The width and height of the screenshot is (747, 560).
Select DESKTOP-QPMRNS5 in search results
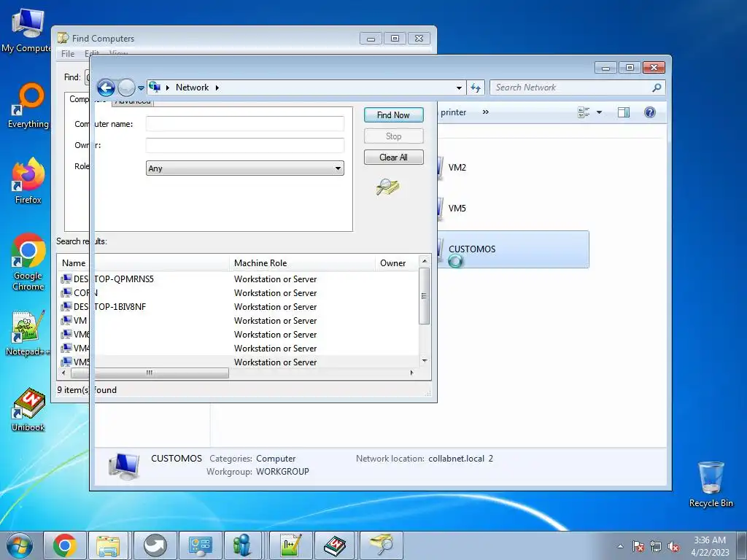pyautogui.click(x=113, y=279)
